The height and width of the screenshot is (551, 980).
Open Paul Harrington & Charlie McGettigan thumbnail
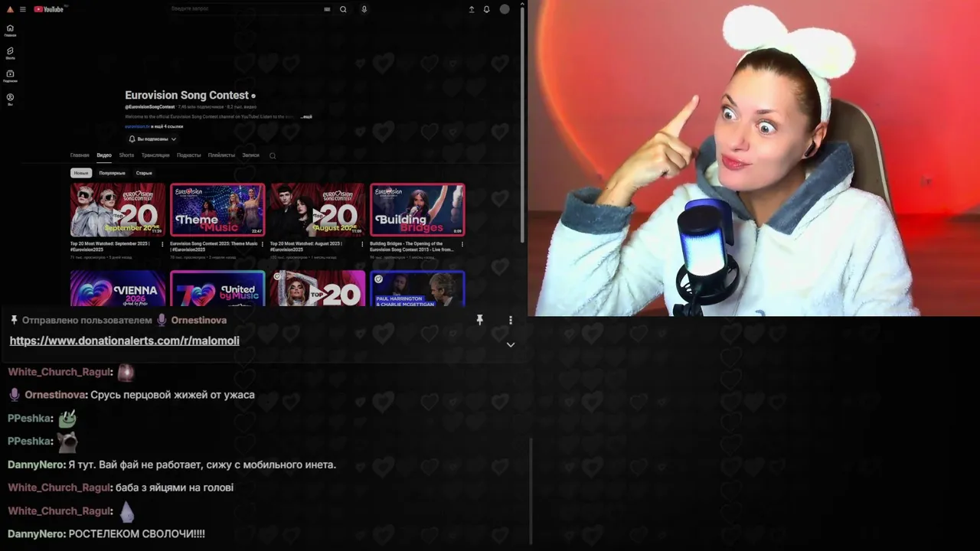coord(417,289)
